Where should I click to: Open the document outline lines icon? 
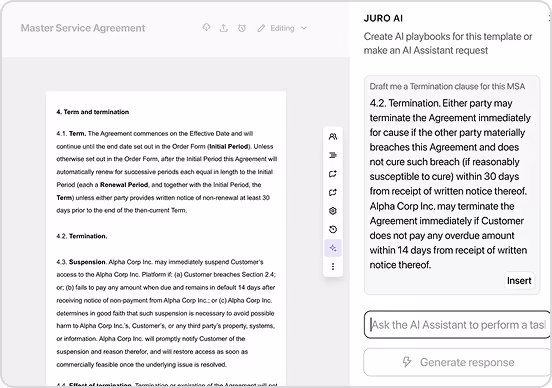point(333,155)
